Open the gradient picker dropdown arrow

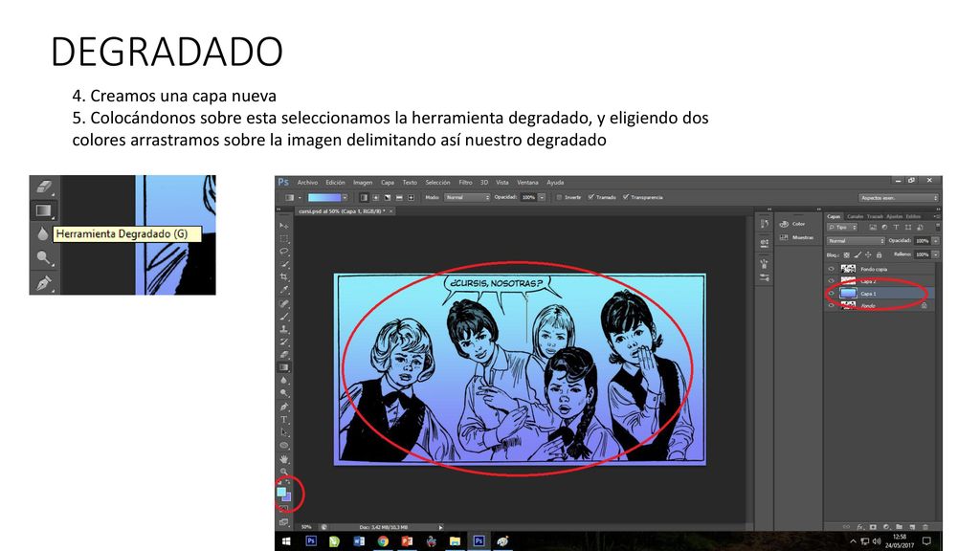(345, 197)
